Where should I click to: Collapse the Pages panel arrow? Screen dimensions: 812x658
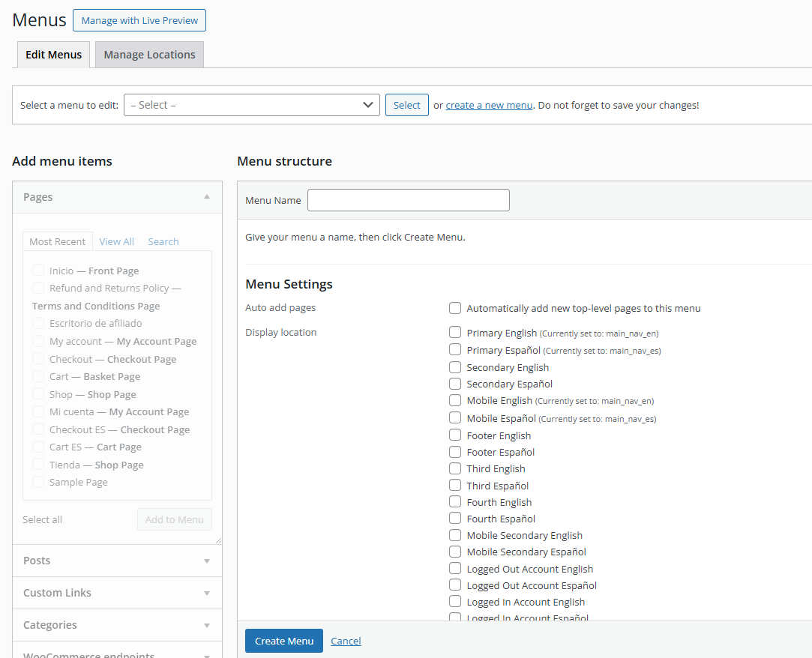pyautogui.click(x=207, y=197)
